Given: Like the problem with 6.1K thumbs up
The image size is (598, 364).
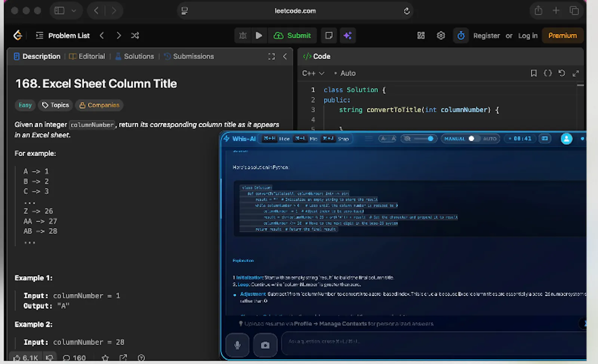Looking at the screenshot, I should click(x=25, y=358).
